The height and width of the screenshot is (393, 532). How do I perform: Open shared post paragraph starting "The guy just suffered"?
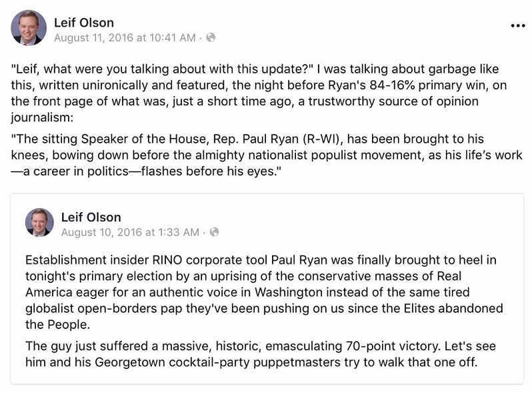coord(261,354)
